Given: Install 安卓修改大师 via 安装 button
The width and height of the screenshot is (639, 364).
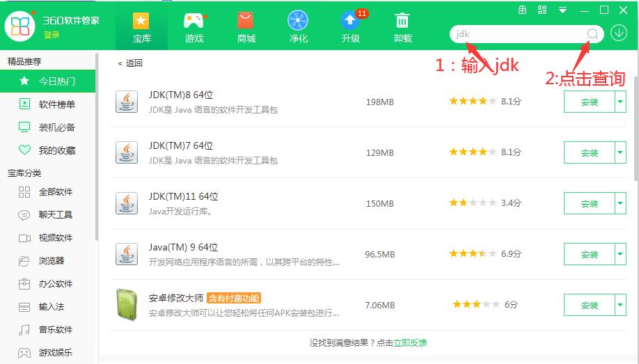Looking at the screenshot, I should click(590, 305).
